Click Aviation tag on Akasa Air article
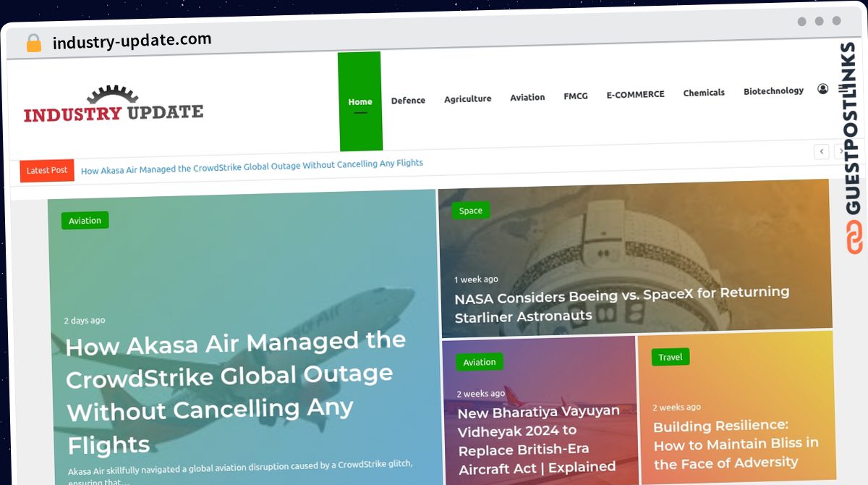868x485 pixels. coord(85,220)
